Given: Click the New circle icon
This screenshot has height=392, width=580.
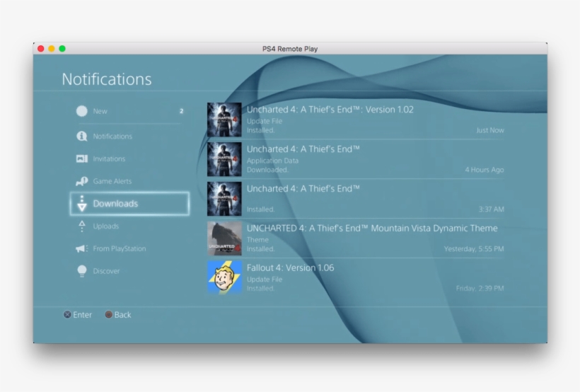Looking at the screenshot, I should (82, 111).
